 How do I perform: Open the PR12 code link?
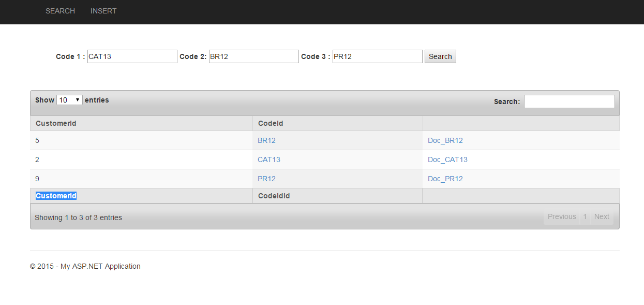click(x=266, y=179)
